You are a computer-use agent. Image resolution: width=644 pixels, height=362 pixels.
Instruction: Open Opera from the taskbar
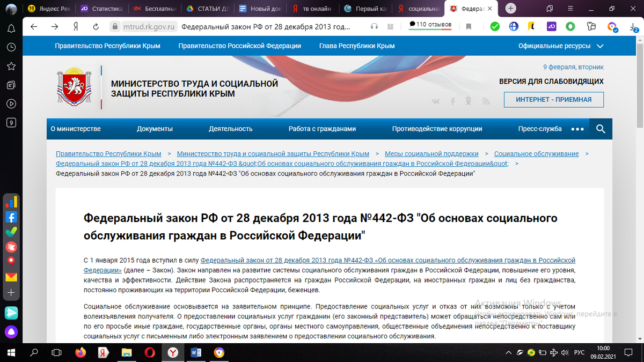(150, 352)
